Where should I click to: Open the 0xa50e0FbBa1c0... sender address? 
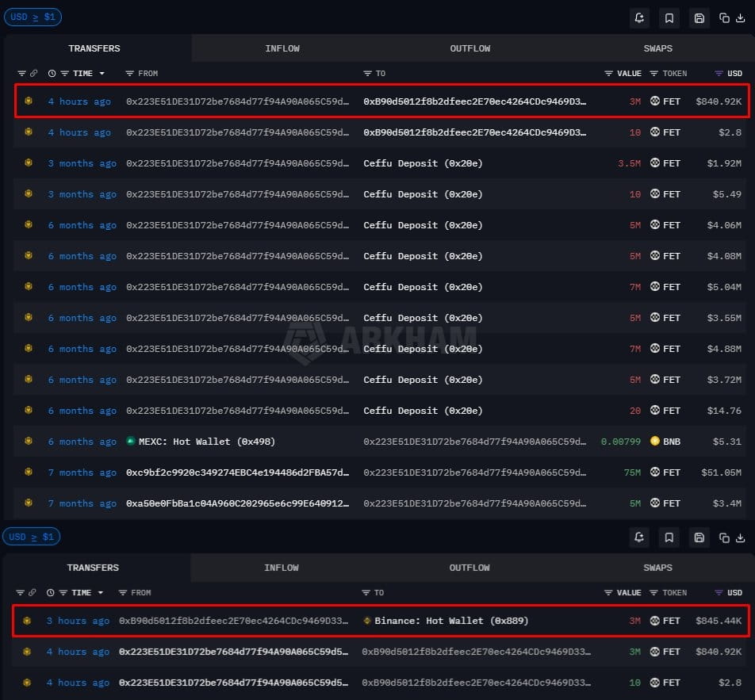pyautogui.click(x=237, y=503)
